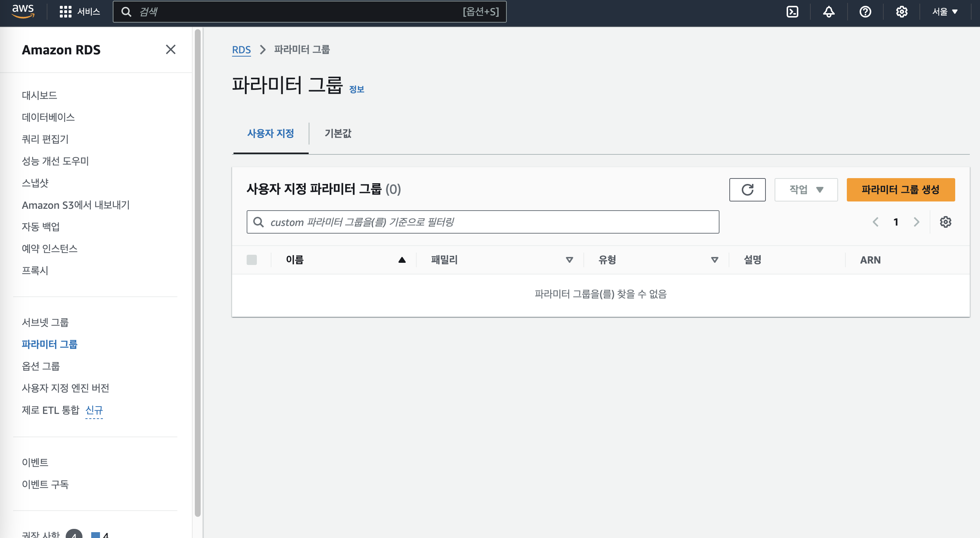Go to the AWS home logo

click(23, 11)
